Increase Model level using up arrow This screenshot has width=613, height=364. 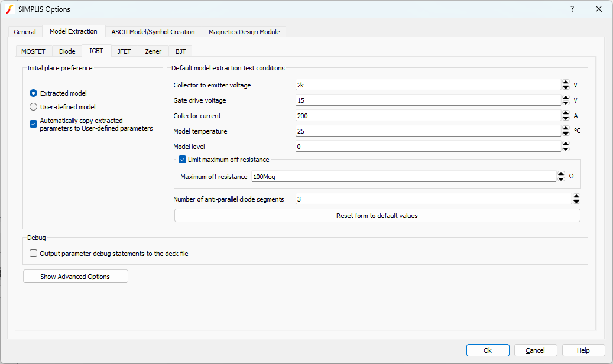pos(566,144)
